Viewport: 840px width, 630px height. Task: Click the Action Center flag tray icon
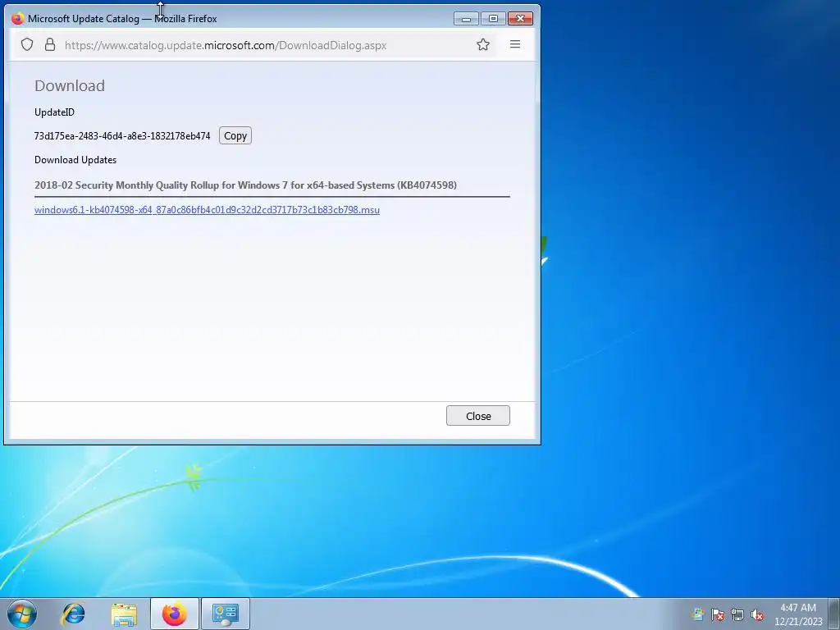click(717, 614)
